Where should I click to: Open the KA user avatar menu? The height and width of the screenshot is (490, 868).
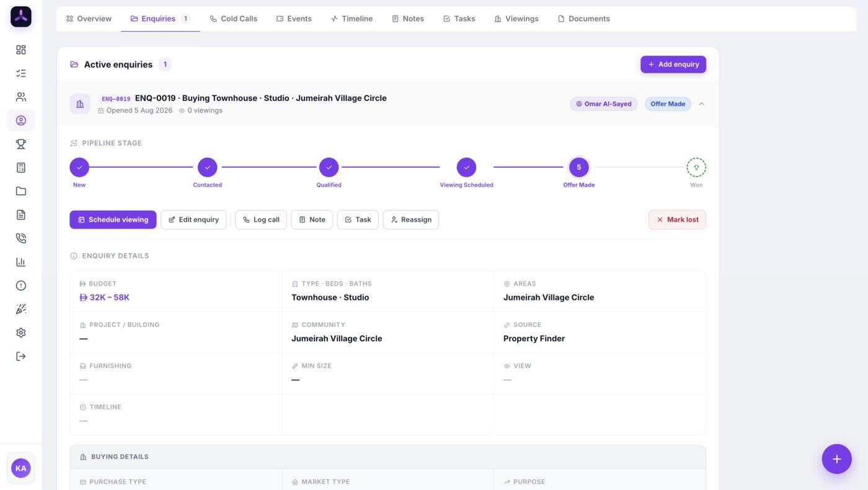(21, 468)
